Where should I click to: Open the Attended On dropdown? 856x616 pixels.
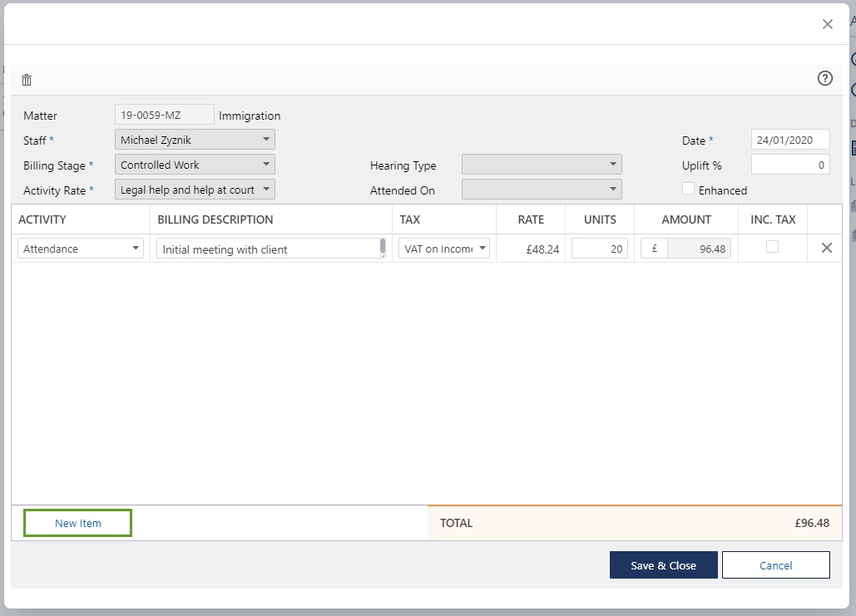pyautogui.click(x=542, y=190)
